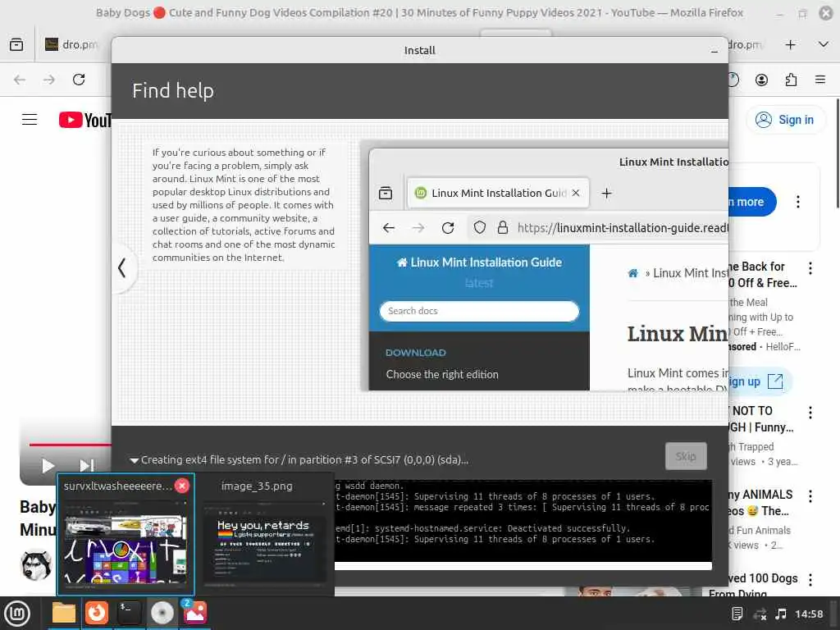Click Firefox back arrow button
The image size is (840, 630).
coord(20,80)
